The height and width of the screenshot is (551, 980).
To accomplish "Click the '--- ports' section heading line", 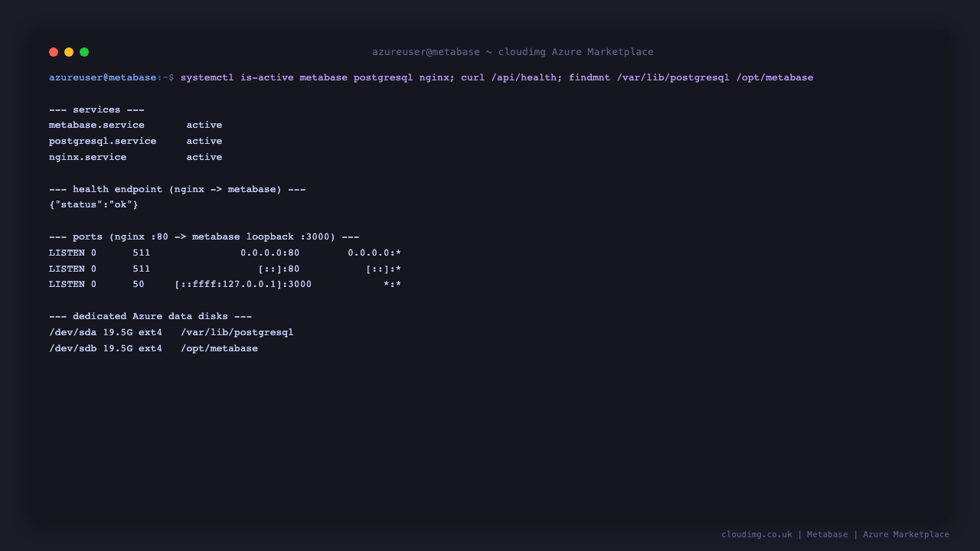I will pyautogui.click(x=204, y=237).
